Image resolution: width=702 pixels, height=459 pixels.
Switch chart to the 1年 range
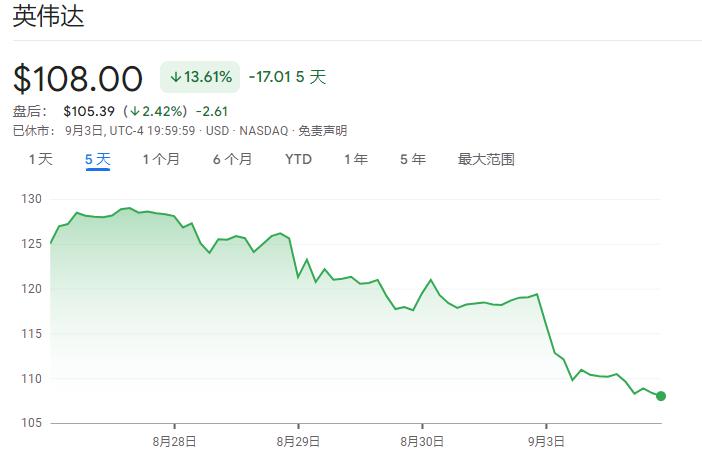point(355,159)
